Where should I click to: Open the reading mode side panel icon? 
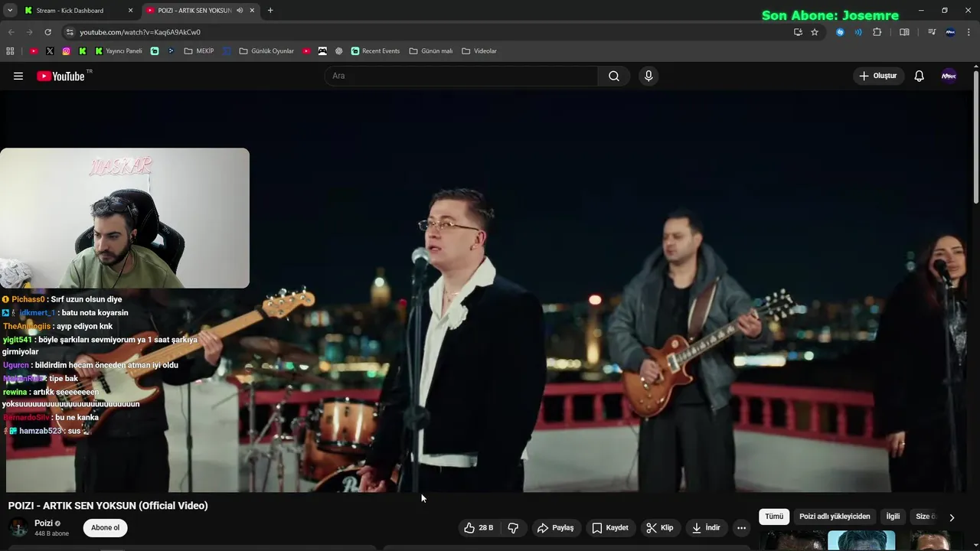pos(904,32)
